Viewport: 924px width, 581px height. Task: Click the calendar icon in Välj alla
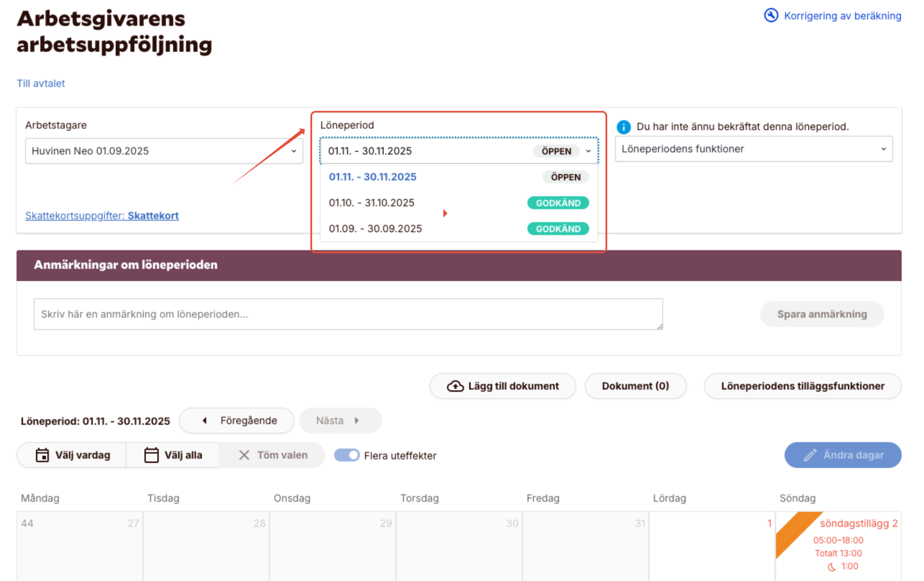(x=151, y=455)
